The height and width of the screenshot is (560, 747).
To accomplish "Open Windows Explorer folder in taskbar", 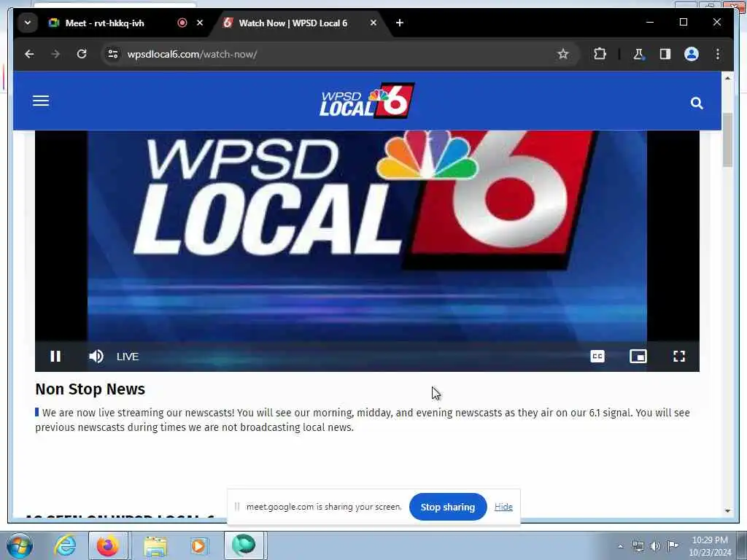I will [x=155, y=546].
